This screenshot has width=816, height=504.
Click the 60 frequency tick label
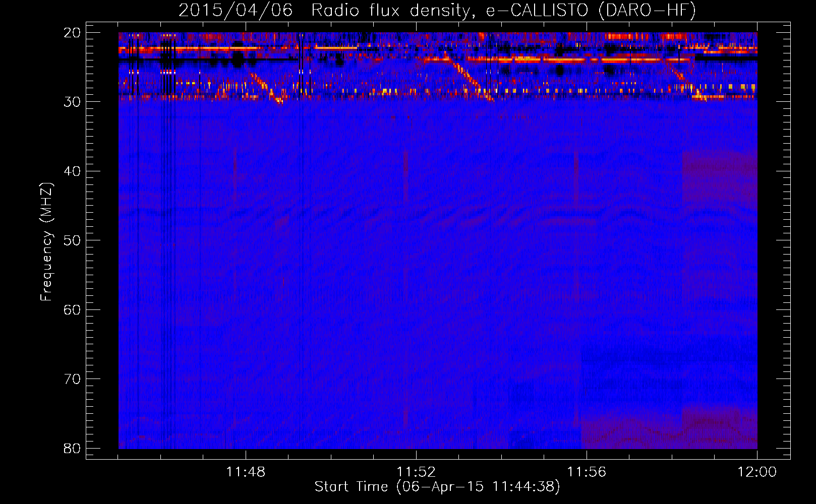click(x=72, y=310)
